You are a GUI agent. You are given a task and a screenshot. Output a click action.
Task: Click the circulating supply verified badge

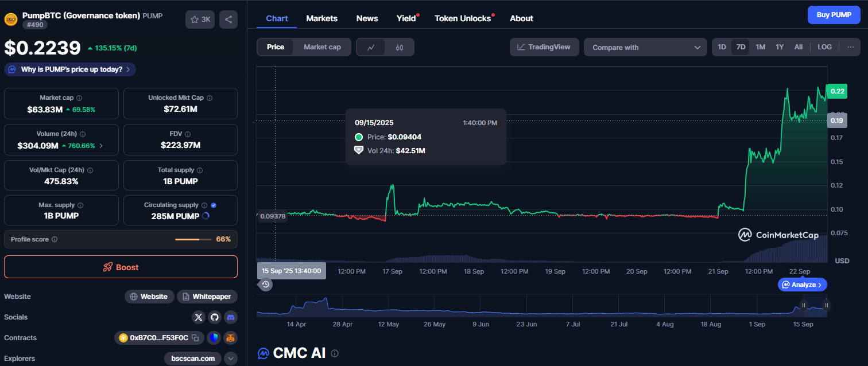click(214, 205)
